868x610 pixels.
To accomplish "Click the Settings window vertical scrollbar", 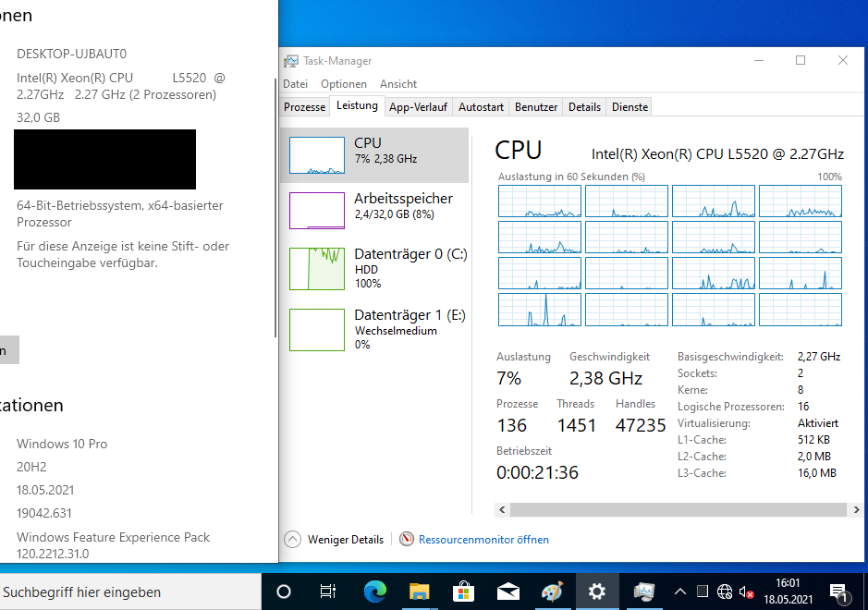I will 275,208.
